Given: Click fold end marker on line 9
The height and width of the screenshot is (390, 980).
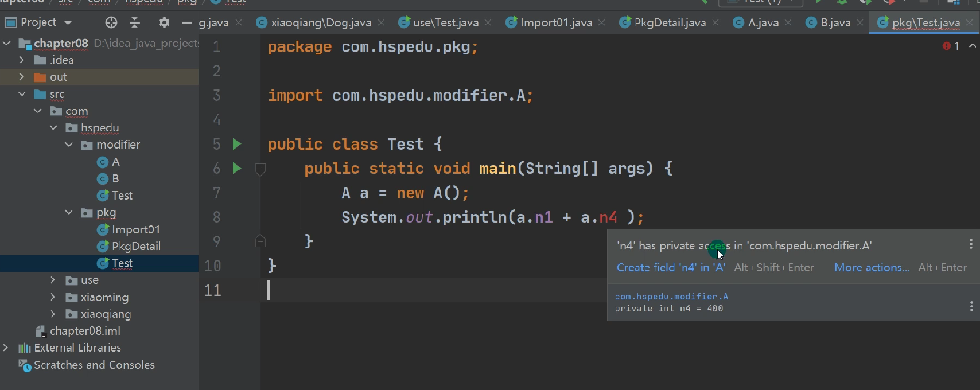Looking at the screenshot, I should tap(260, 241).
